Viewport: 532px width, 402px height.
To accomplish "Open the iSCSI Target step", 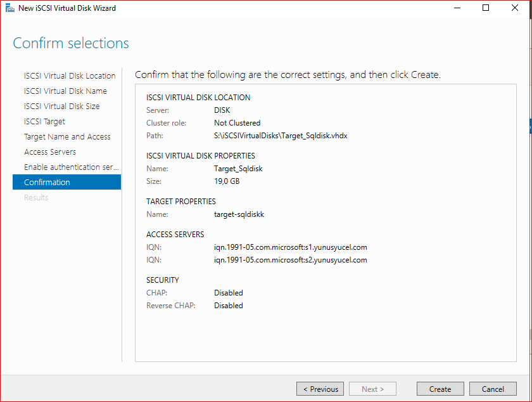I will [44, 122].
